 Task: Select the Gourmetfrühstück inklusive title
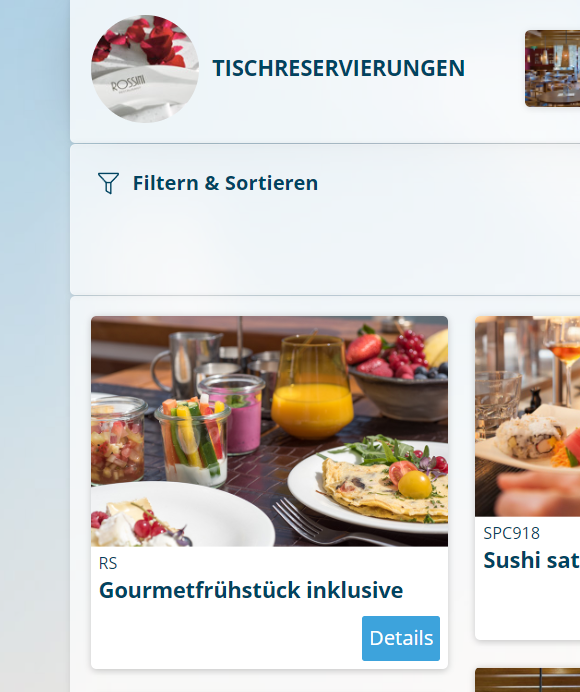pos(251,590)
